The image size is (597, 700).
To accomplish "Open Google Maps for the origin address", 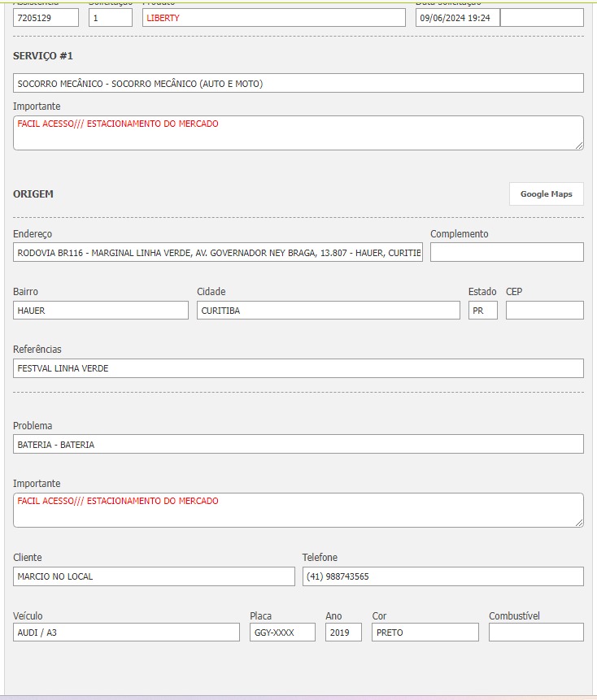I will pos(546,194).
